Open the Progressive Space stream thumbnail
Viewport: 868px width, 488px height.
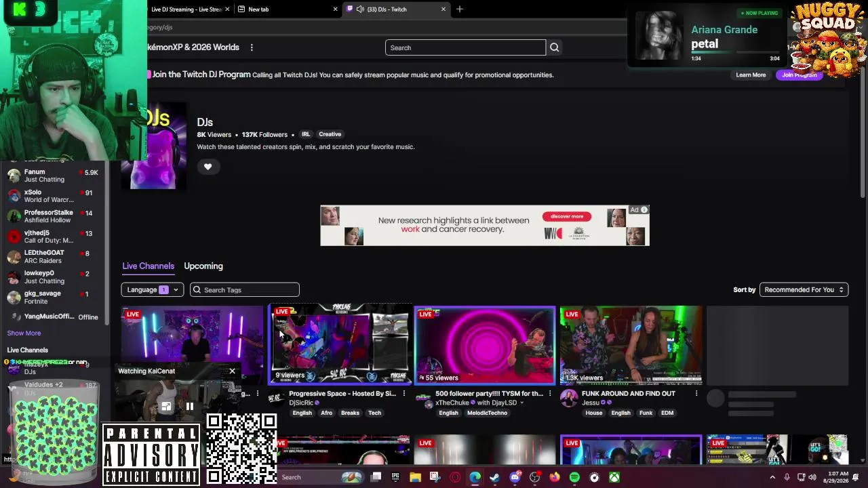(340, 344)
